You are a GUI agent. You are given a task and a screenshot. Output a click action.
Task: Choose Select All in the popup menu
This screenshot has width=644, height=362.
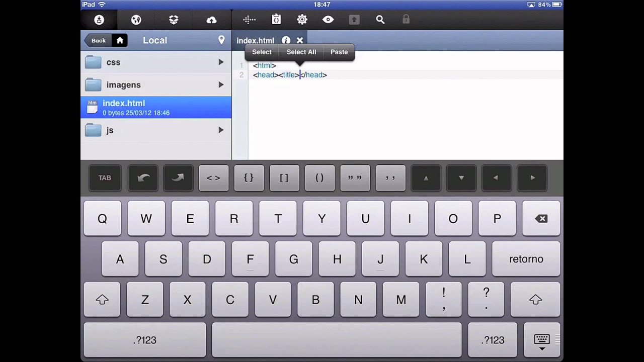301,52
